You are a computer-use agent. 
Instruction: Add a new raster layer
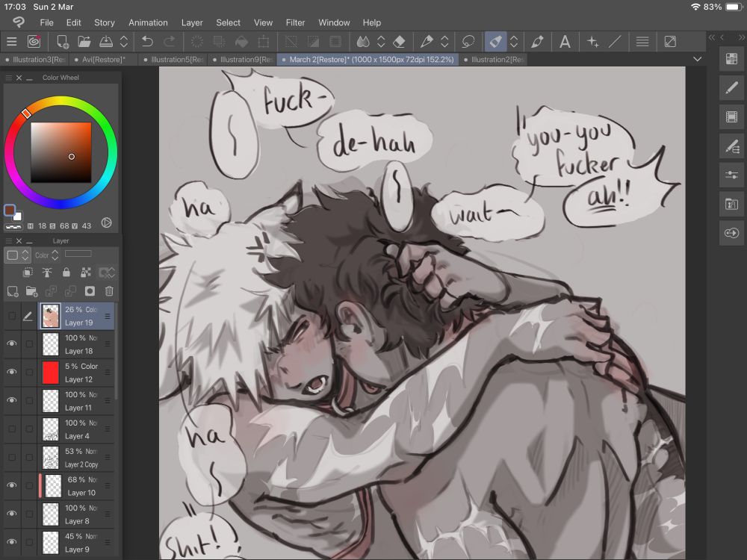click(x=13, y=291)
